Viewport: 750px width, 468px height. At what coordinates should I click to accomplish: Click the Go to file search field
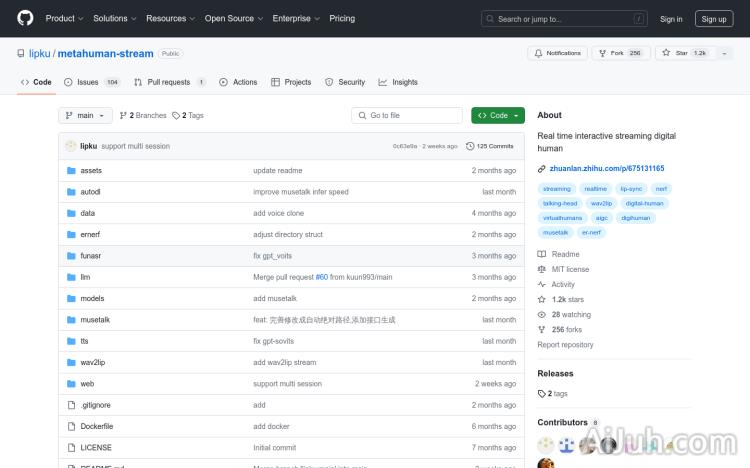pos(407,116)
